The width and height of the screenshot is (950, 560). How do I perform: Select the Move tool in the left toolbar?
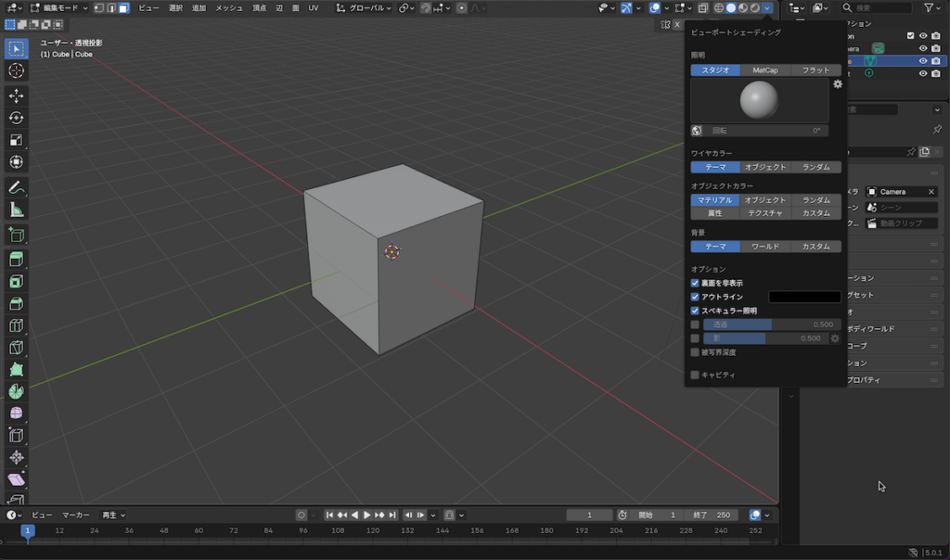16,95
